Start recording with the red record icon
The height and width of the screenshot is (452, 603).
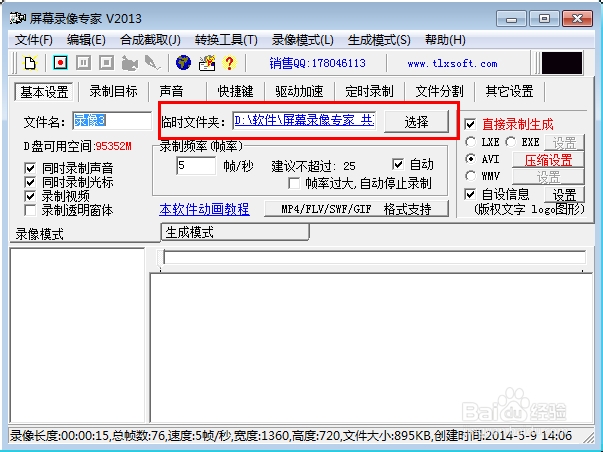(x=60, y=62)
